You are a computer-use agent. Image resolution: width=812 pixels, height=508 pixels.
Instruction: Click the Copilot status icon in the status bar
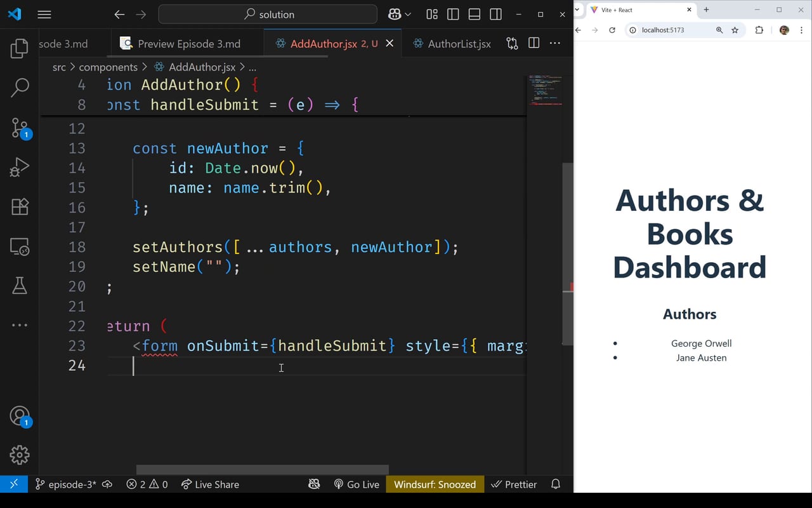coord(314,485)
